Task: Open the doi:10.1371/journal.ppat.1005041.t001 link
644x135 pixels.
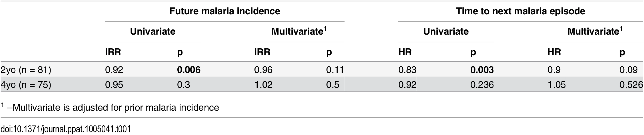Action: tap(65, 129)
